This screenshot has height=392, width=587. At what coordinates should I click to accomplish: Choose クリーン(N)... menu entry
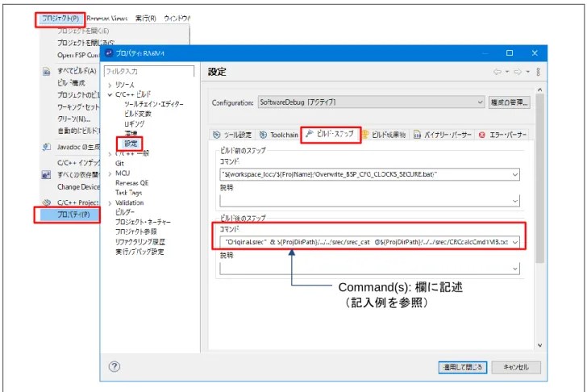click(73, 119)
